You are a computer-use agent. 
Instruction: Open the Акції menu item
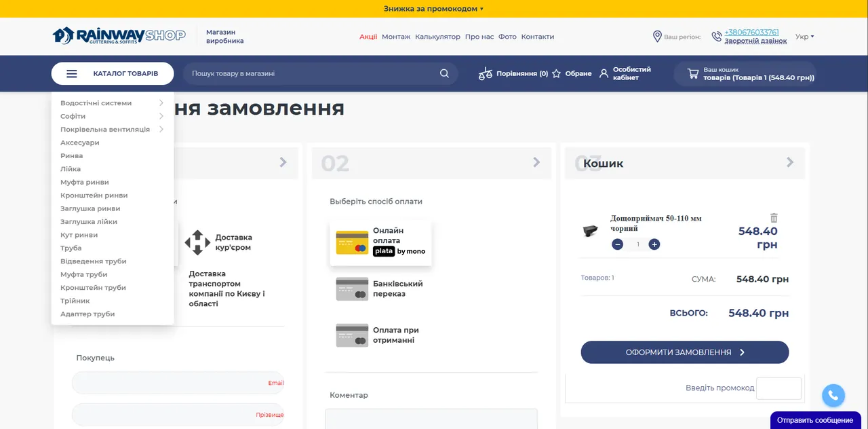pyautogui.click(x=368, y=37)
